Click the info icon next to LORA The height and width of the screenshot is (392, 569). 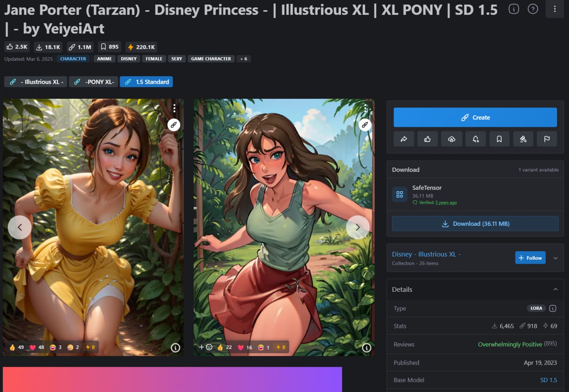(x=553, y=309)
